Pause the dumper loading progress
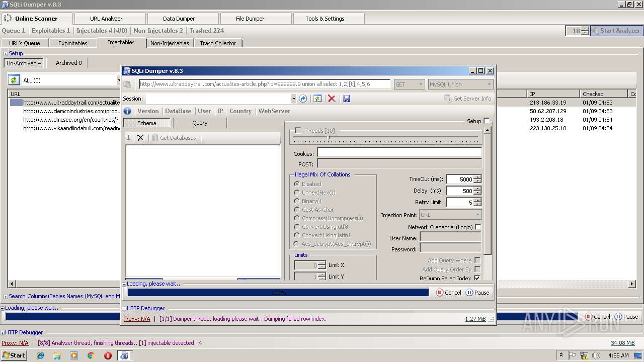 coord(477,293)
